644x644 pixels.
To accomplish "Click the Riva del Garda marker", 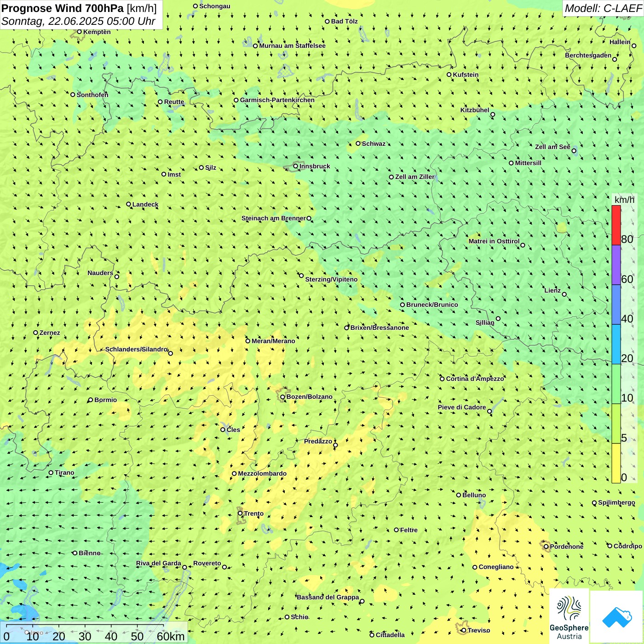I will (184, 567).
